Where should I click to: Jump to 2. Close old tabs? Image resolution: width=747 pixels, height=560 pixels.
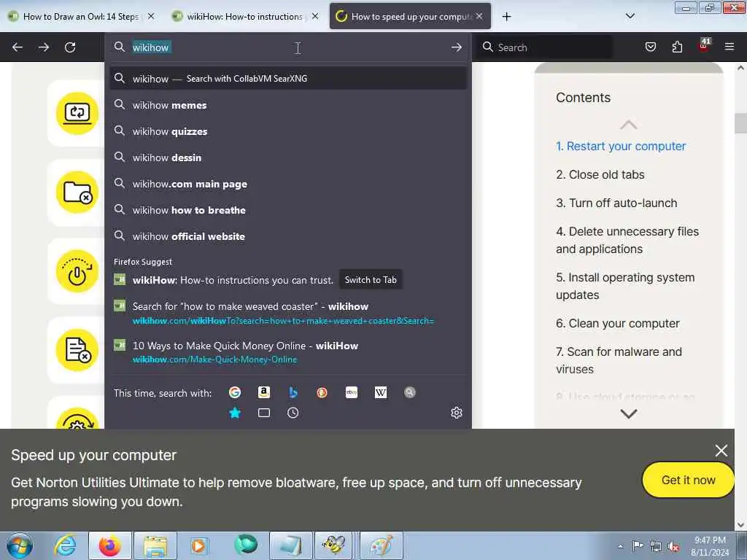(x=600, y=175)
